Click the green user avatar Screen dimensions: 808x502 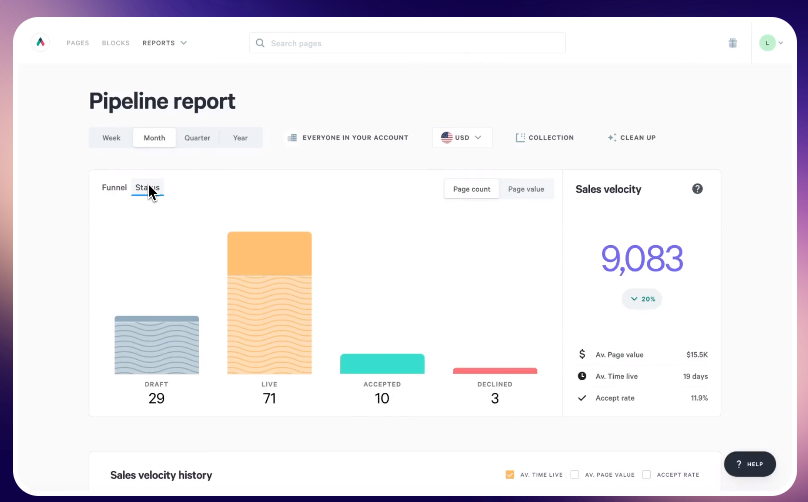[766, 43]
